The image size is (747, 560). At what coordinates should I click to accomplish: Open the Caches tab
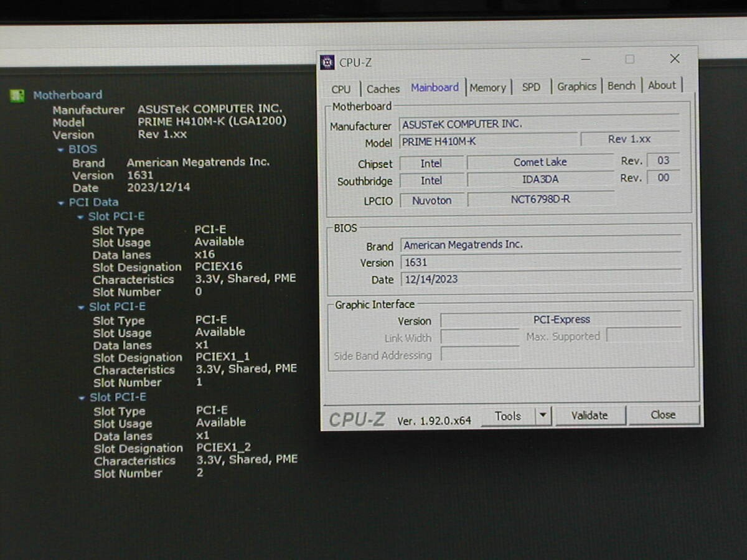coord(383,88)
